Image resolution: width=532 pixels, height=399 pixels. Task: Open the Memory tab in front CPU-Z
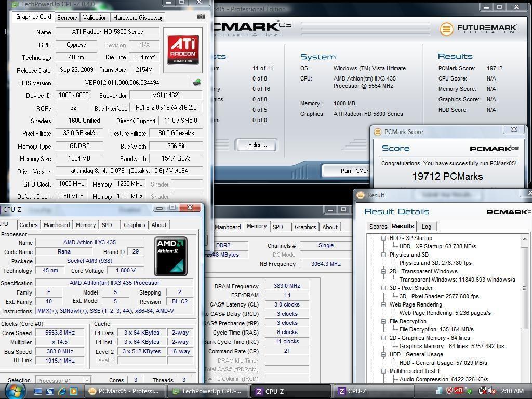(86, 225)
